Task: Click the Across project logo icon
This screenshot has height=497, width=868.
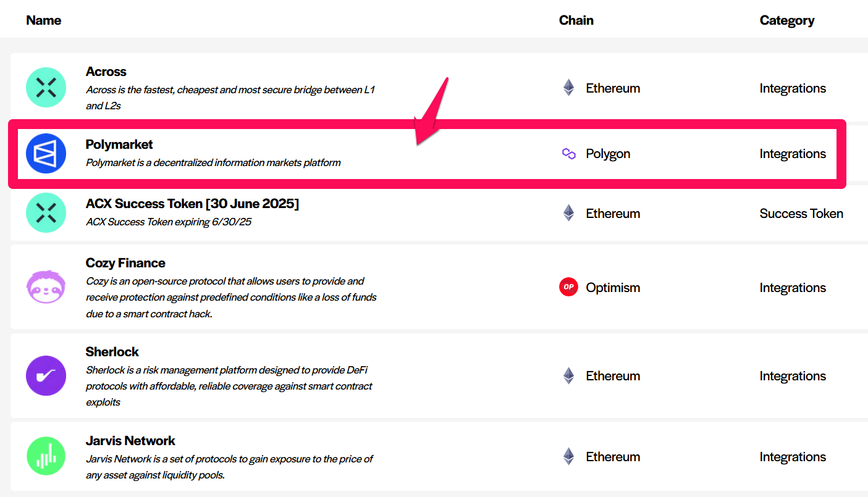Action: click(46, 88)
